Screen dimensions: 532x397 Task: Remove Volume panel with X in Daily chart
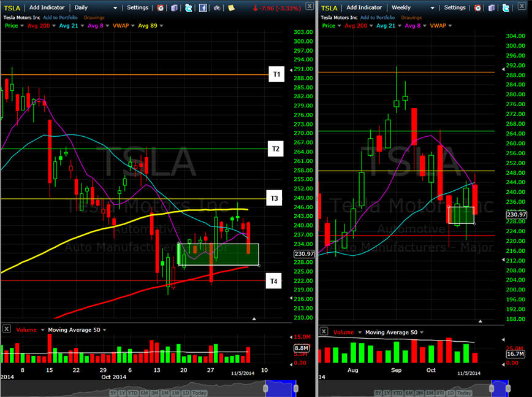coord(7,329)
